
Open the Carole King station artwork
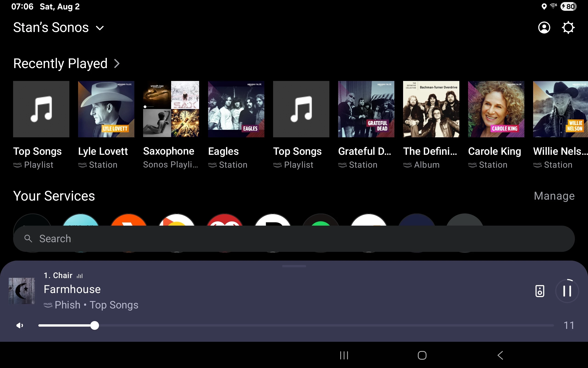(496, 109)
